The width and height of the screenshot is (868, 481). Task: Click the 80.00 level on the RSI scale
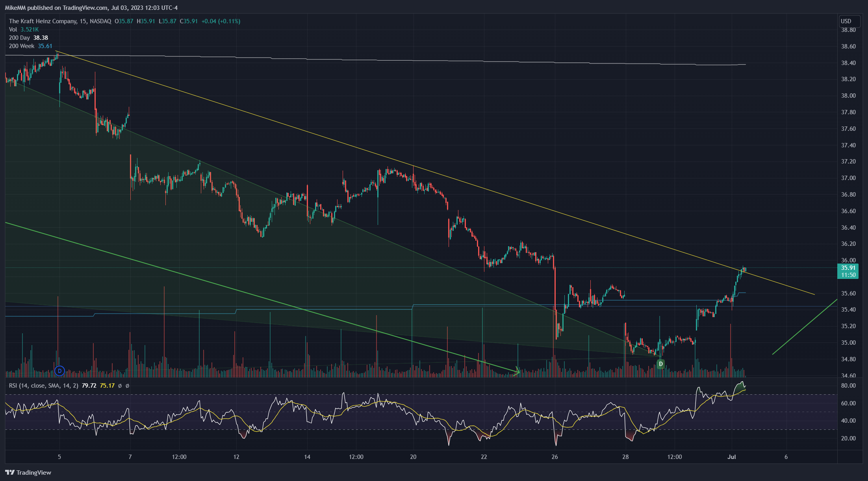(848, 386)
